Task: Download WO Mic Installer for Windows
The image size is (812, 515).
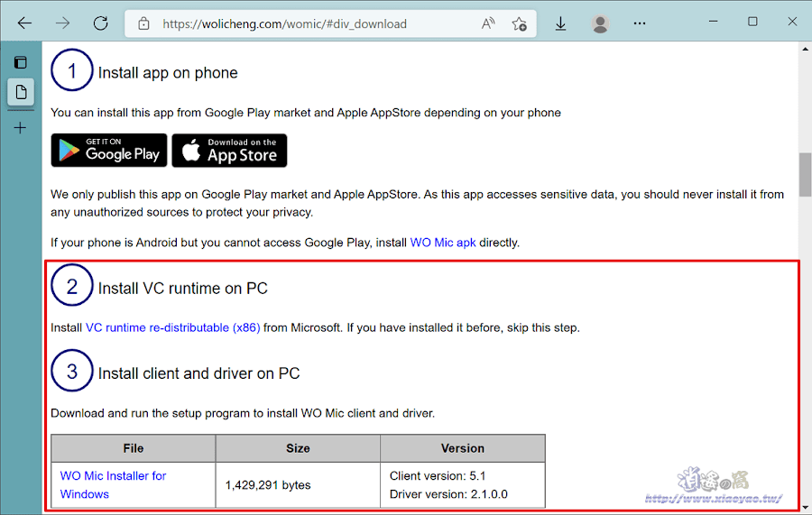Action: tap(113, 485)
